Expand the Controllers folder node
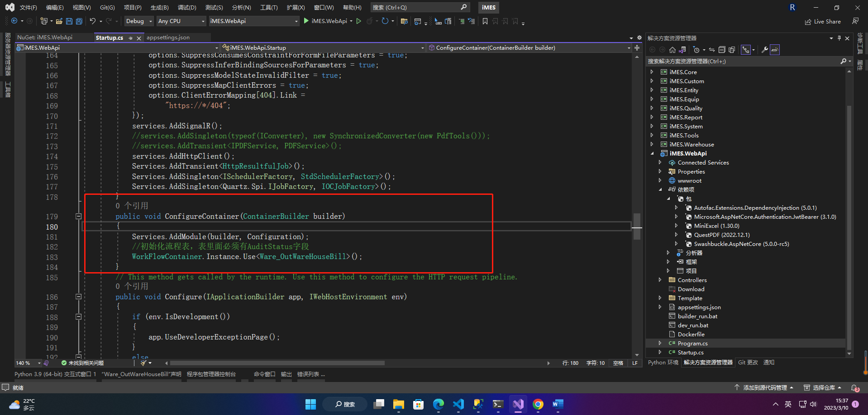Image resolution: width=868 pixels, height=415 pixels. (x=660, y=280)
